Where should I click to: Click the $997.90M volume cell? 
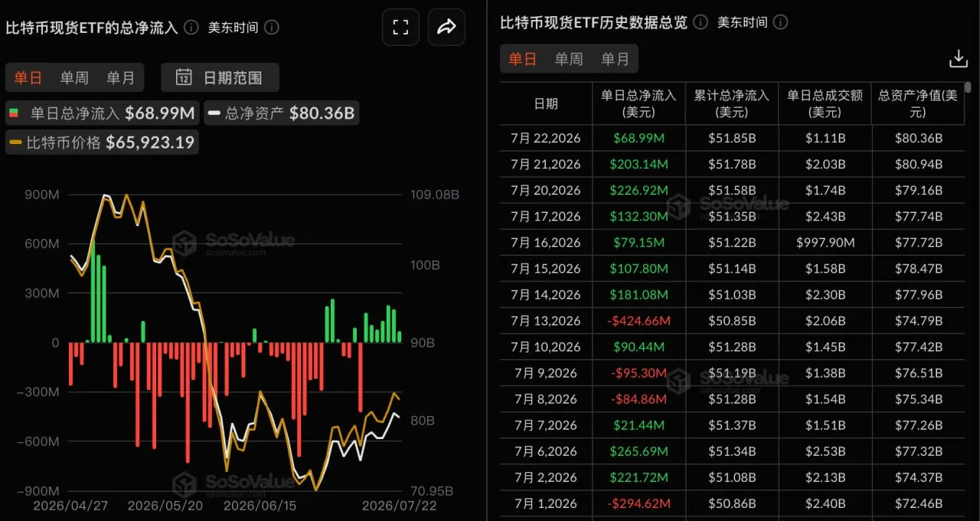tap(825, 242)
